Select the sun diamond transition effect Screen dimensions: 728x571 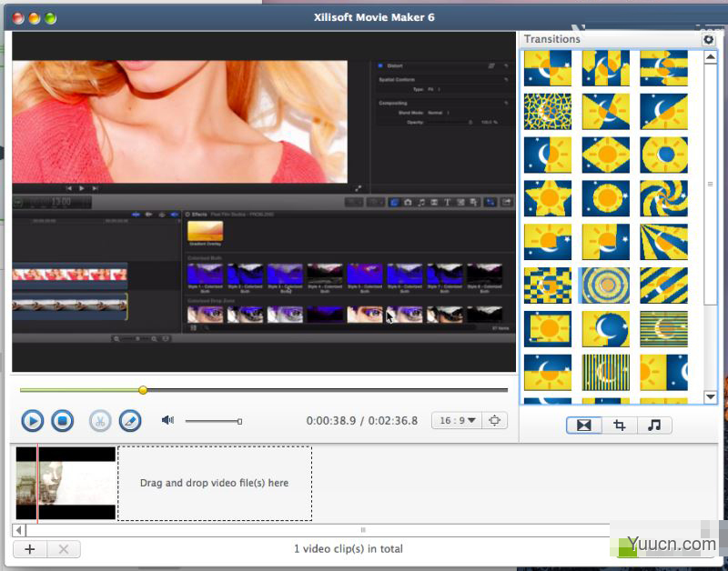coord(606,156)
